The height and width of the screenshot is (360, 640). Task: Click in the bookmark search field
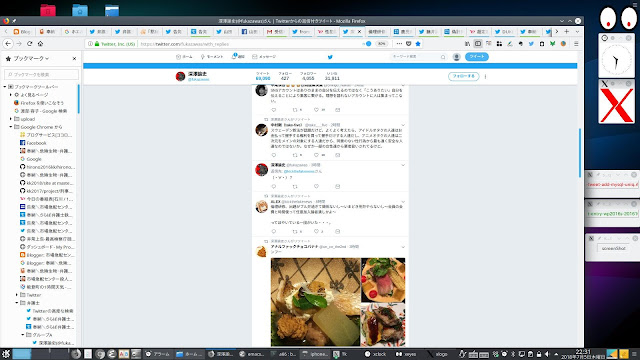click(x=41, y=74)
